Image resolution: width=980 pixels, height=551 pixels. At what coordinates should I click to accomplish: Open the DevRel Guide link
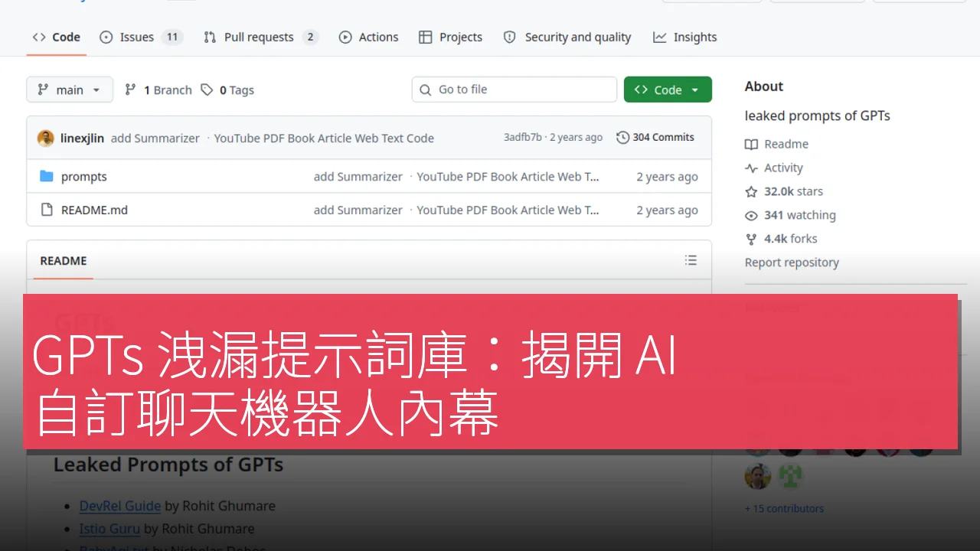coord(120,506)
